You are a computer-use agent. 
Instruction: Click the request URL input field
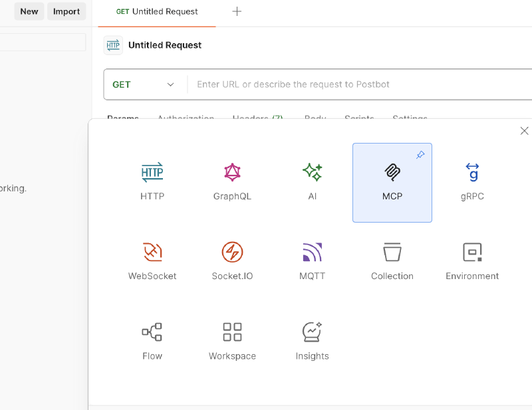pos(332,84)
